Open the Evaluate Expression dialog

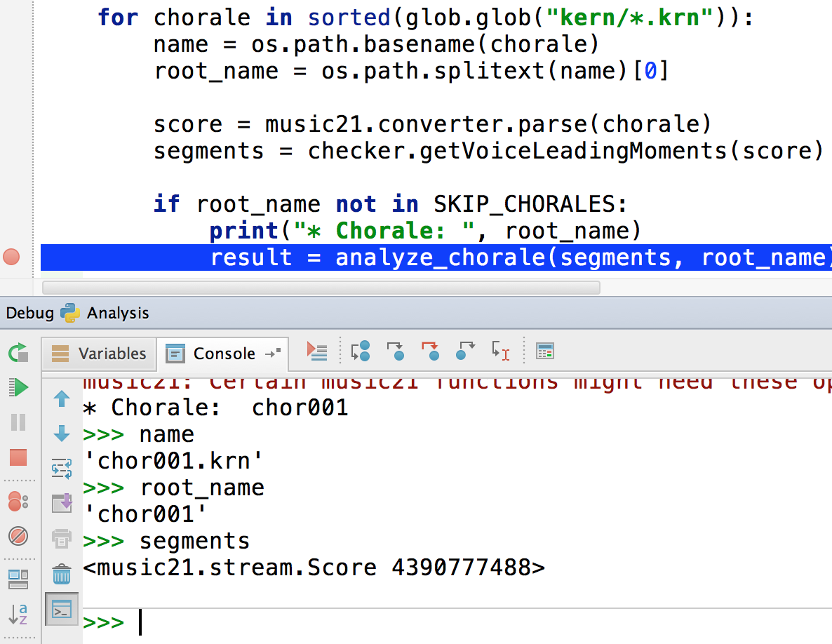tap(545, 351)
